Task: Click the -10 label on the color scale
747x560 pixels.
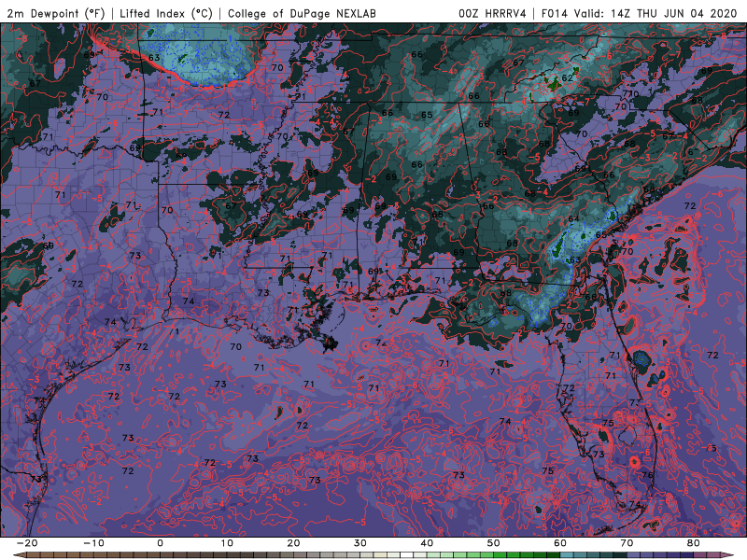Action: (93, 543)
